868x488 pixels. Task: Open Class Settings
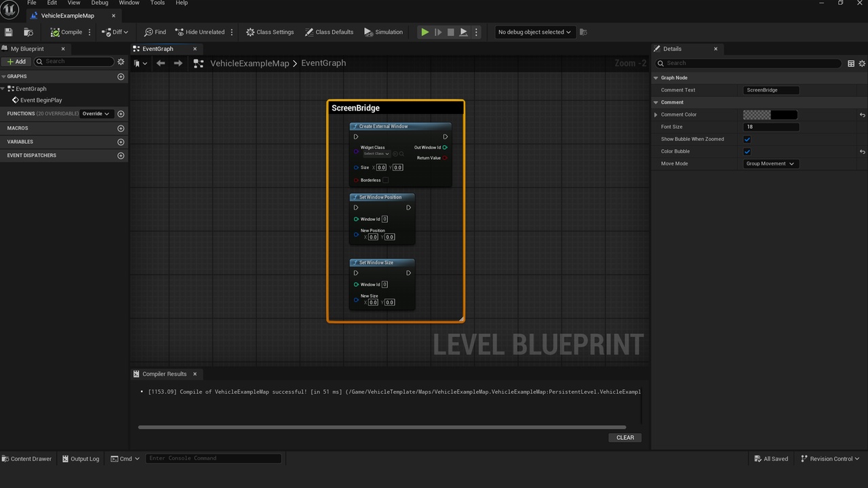coord(270,32)
